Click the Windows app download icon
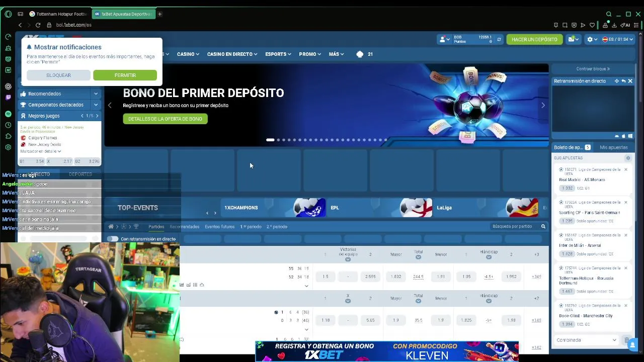Viewport: 644px width, 362px height. [x=630, y=136]
